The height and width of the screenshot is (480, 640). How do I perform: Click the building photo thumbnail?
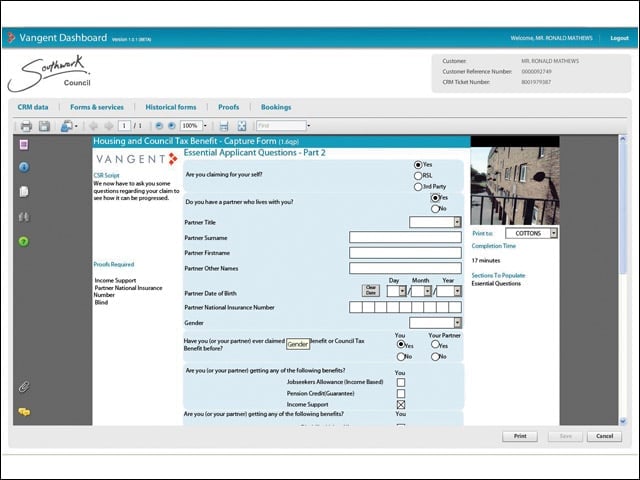(x=515, y=186)
